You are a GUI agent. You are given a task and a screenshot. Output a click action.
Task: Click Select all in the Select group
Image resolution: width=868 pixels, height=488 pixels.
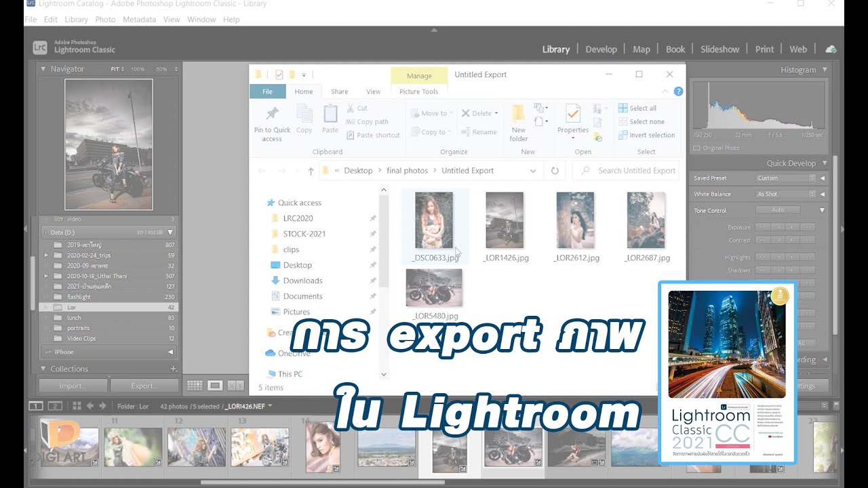(637, 108)
